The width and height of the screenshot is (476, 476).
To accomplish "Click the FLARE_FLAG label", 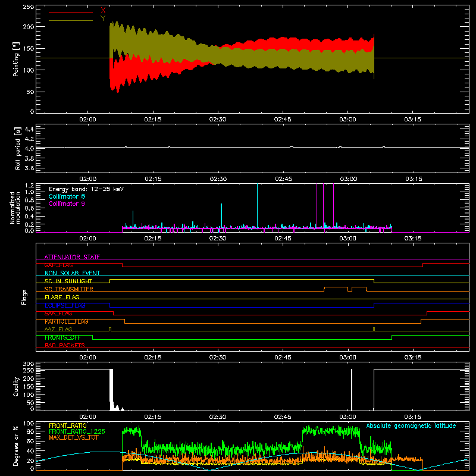I will [x=62, y=297].
